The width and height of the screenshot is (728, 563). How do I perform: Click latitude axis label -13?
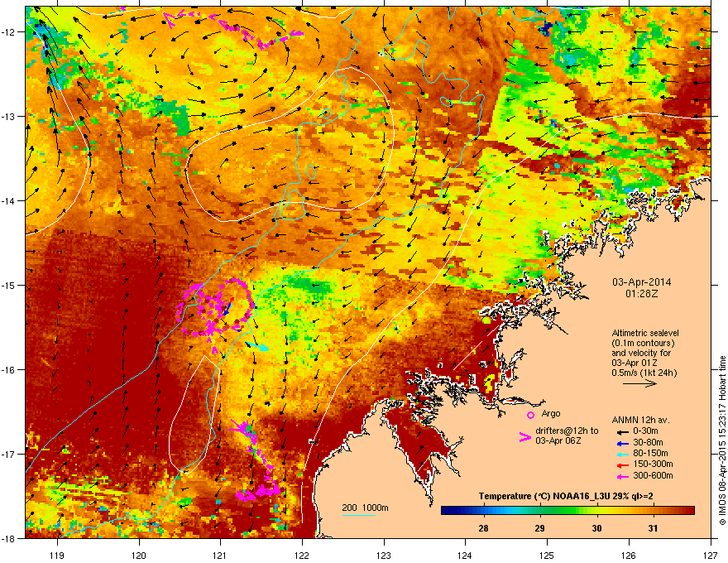click(8, 117)
